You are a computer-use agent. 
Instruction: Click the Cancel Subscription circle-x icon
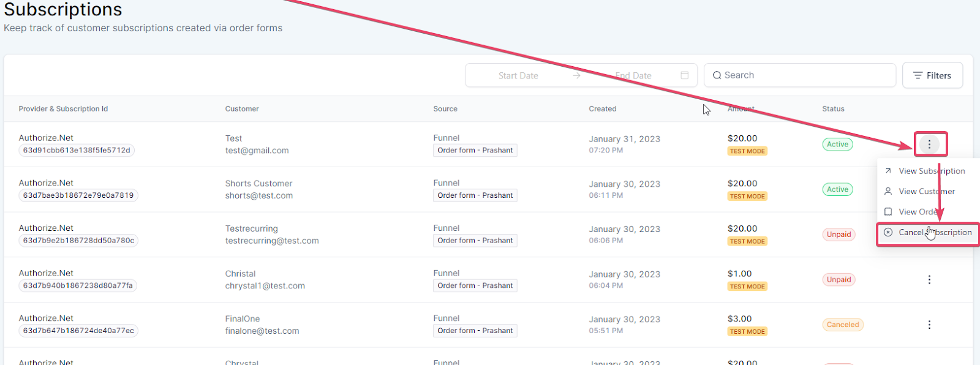(x=888, y=233)
